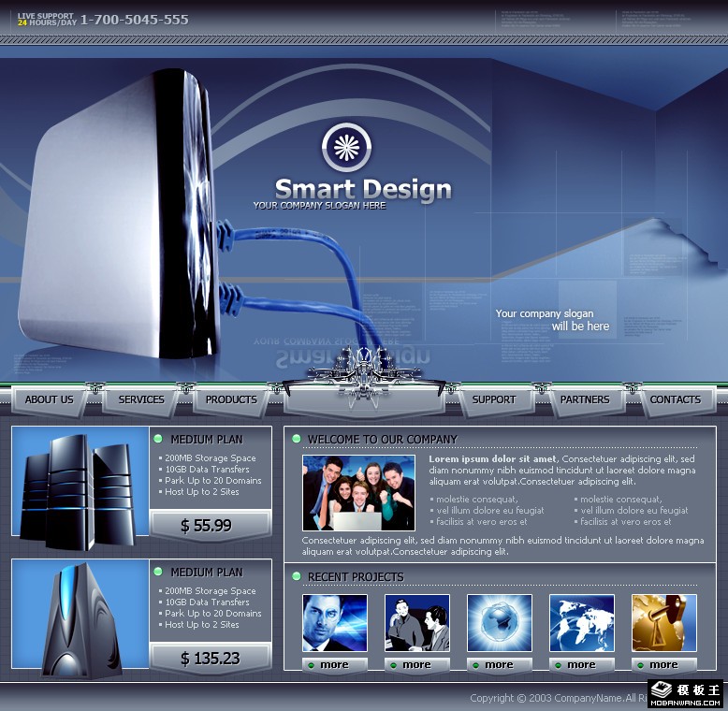Click the $ 135.23 price button
Screen dimensions: 728x711
click(x=211, y=658)
